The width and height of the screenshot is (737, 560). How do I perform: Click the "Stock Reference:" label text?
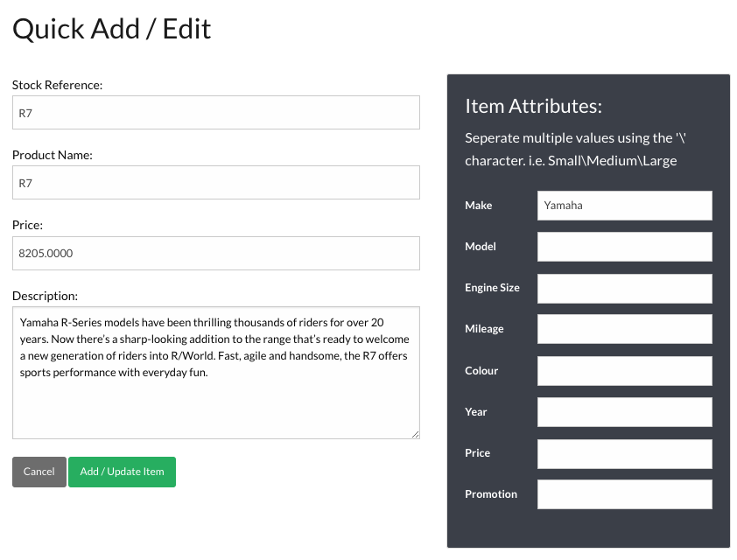58,85
